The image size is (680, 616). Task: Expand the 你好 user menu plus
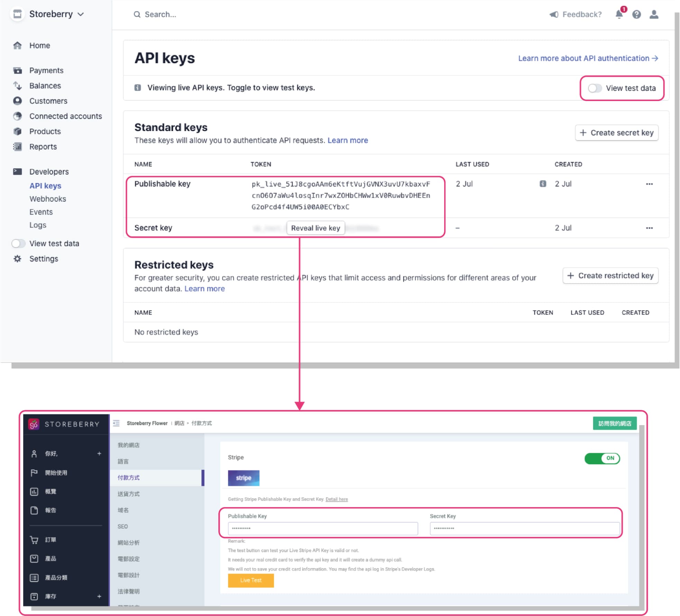99,453
